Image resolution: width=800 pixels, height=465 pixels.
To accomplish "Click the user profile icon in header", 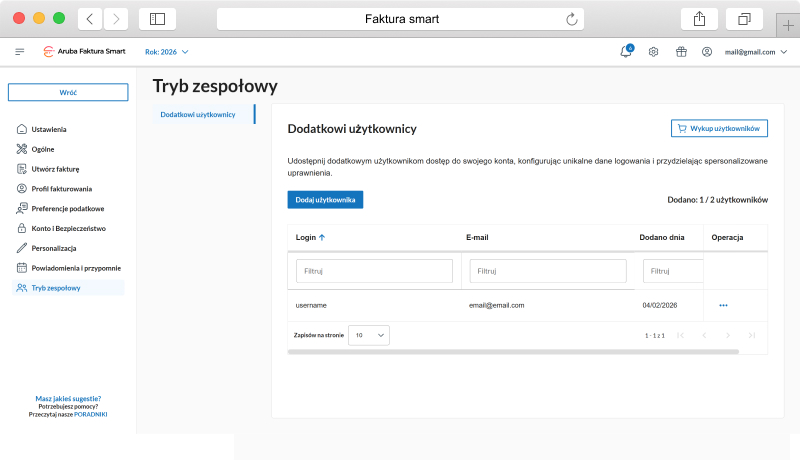I will 707,52.
